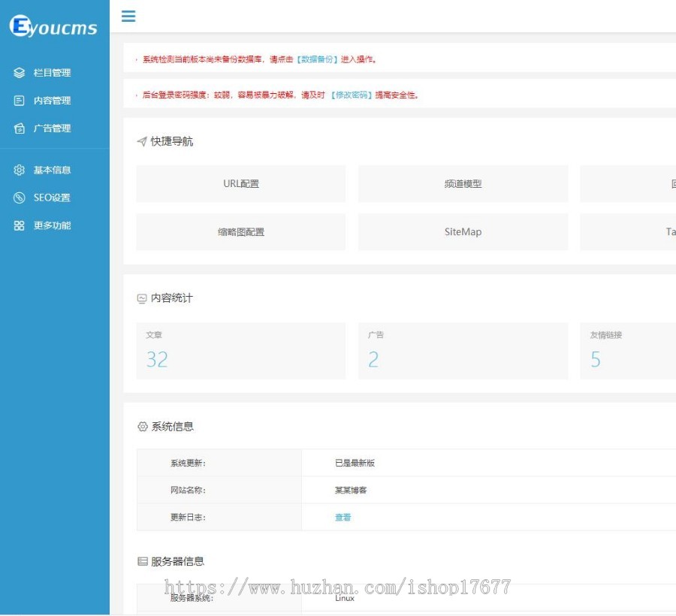Click the 服务器系统: label

(x=192, y=598)
